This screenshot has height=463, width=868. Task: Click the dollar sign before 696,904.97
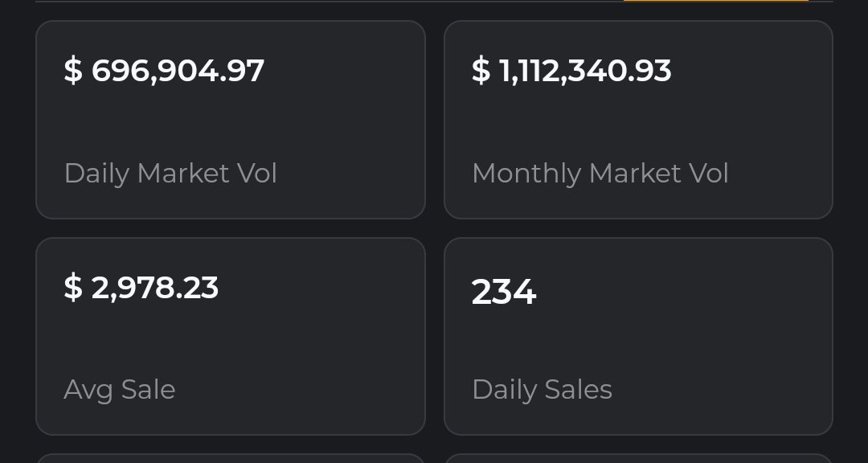(73, 71)
